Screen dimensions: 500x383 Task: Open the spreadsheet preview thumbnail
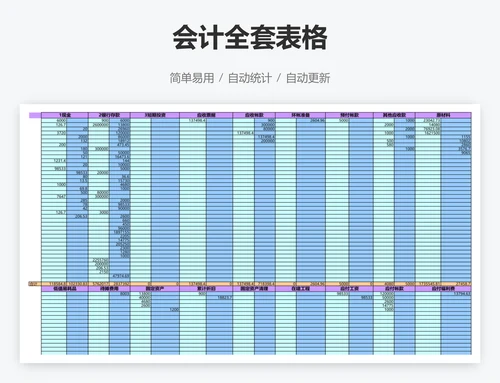pos(250,233)
